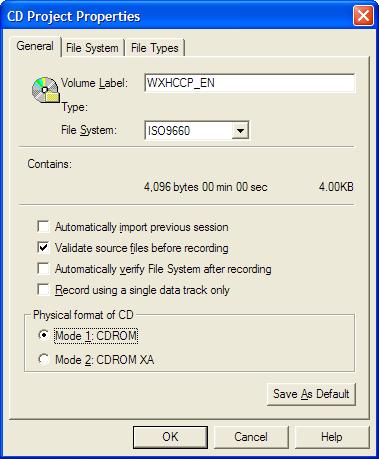
Task: Click the Volume Label caption text
Action: (x=94, y=83)
